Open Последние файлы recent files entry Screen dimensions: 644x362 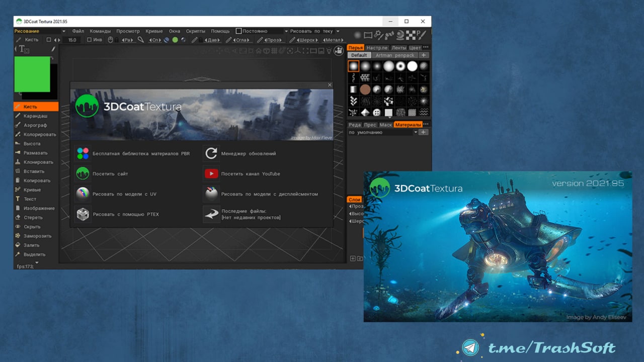[243, 214]
